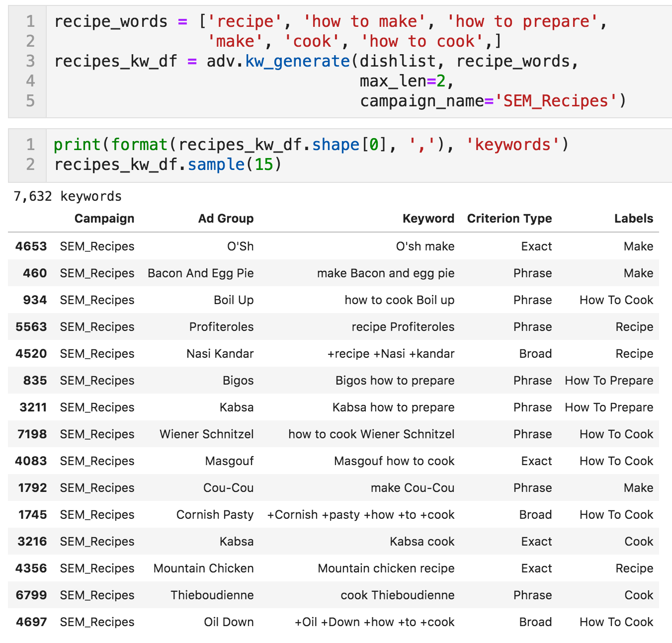
Task: Select the keyword 'how to cook Boil up'
Action: (x=399, y=300)
